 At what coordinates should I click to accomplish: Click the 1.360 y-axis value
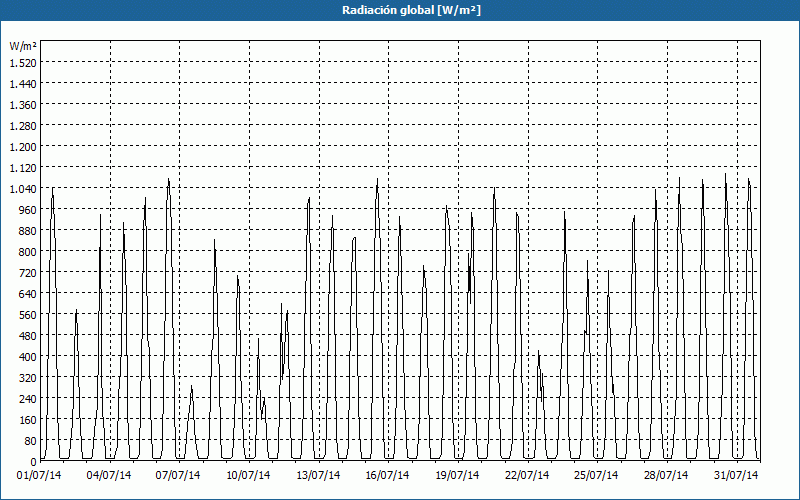[23, 105]
